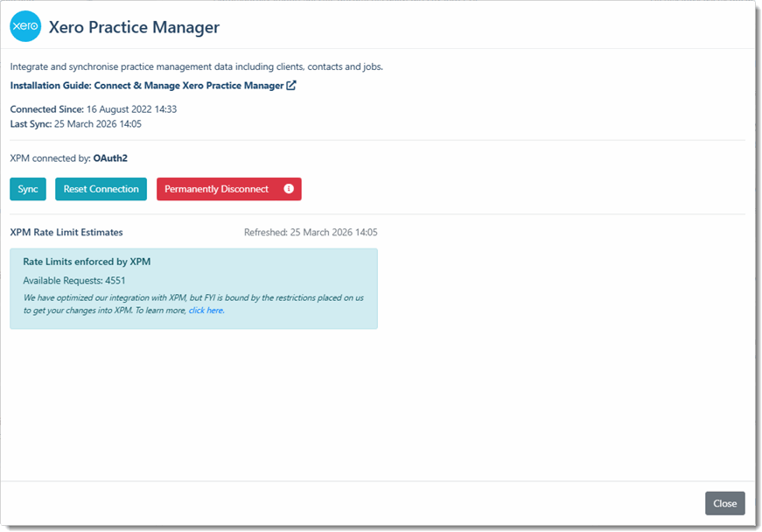The height and width of the screenshot is (532, 762).
Task: Select the Last Sync timestamp text
Action: click(x=76, y=124)
